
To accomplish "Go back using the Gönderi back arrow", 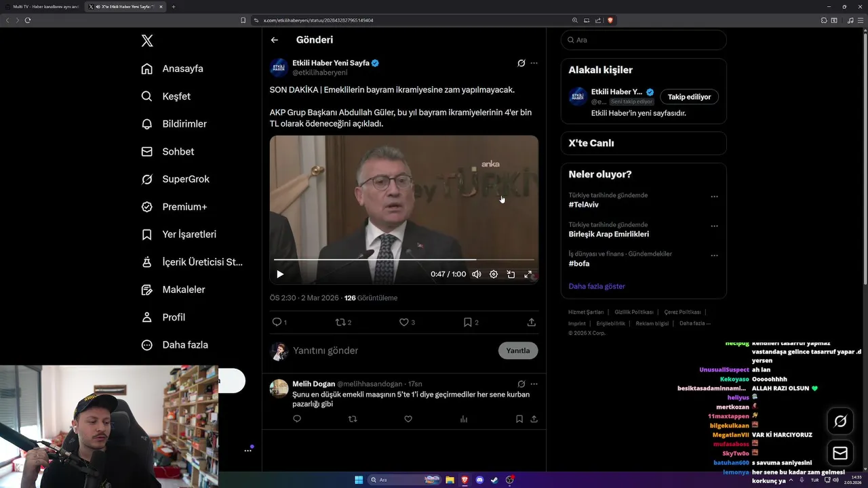I will 275,40.
